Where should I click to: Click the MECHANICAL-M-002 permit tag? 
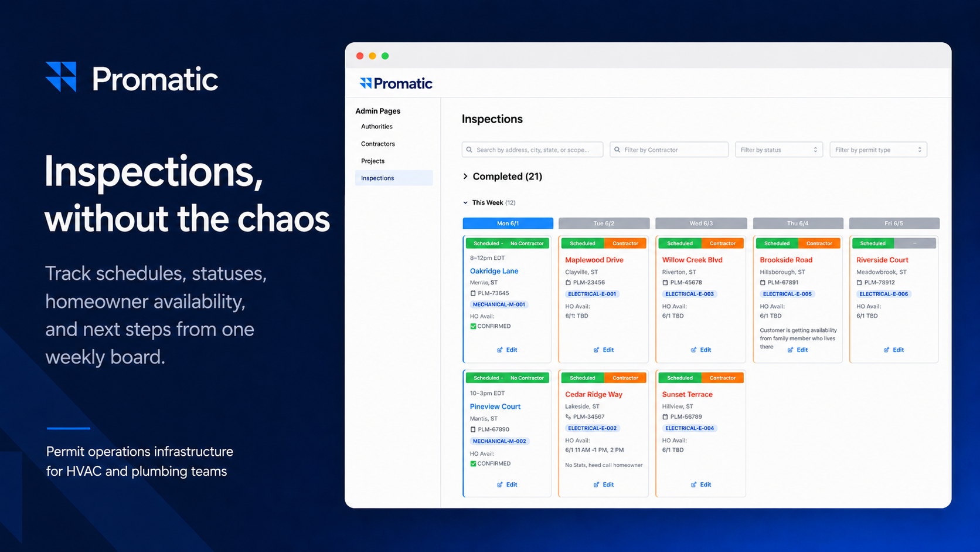(x=499, y=441)
